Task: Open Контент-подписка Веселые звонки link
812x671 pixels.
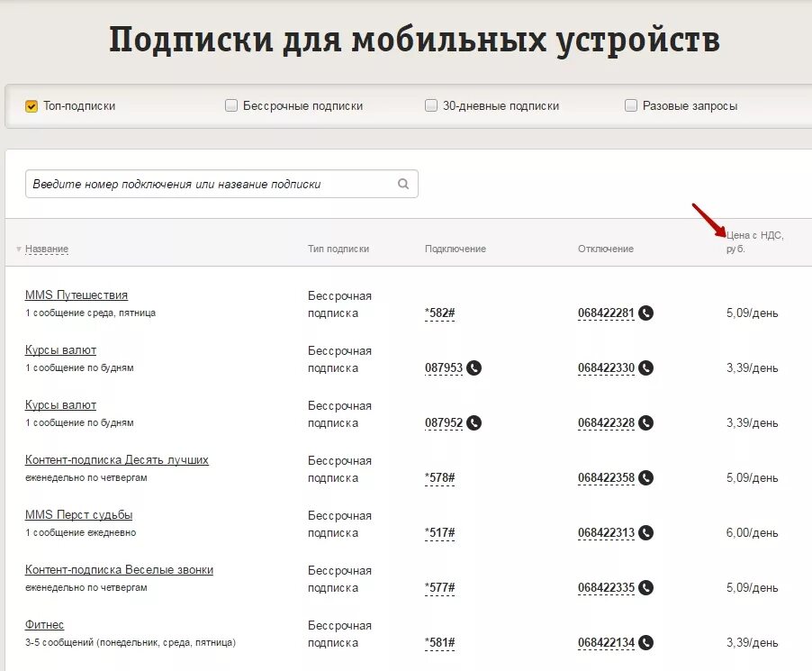Action: tap(119, 569)
